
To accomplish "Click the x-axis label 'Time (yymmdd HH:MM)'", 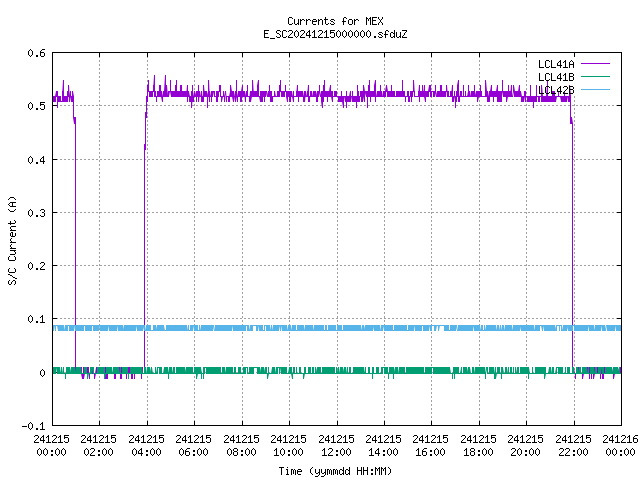I will 335,471.
